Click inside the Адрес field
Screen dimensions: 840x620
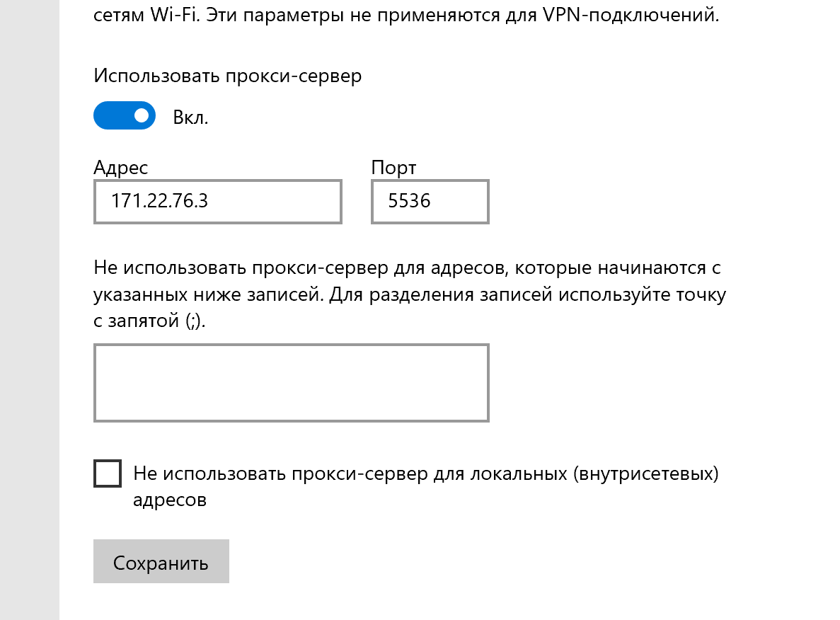coord(217,202)
